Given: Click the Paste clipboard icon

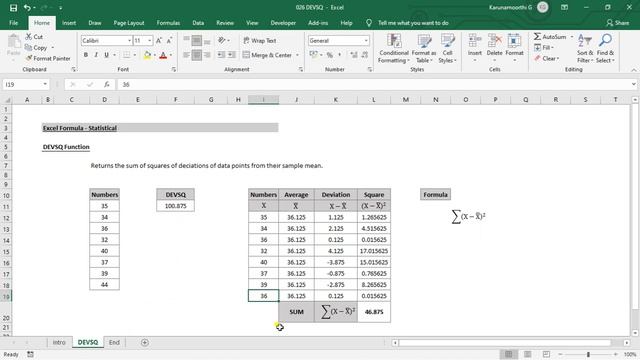Looking at the screenshot, I should pos(14,42).
